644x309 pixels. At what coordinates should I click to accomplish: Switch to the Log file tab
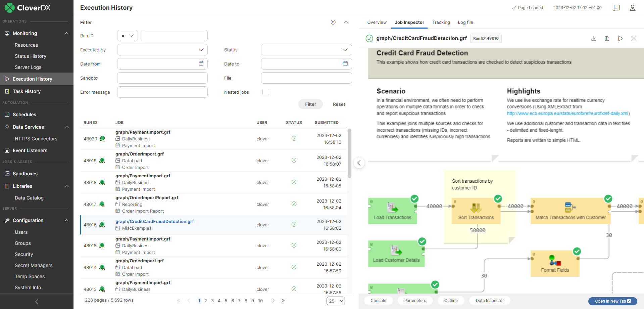tap(465, 23)
